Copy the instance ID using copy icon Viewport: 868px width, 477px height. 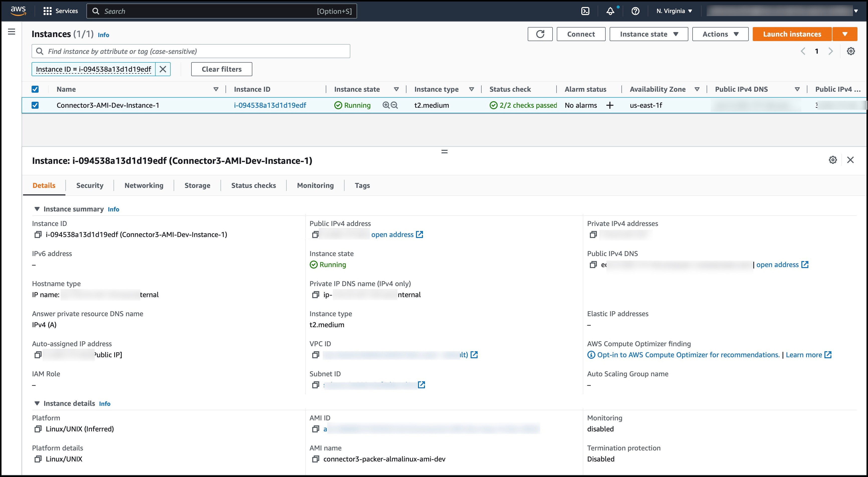38,234
